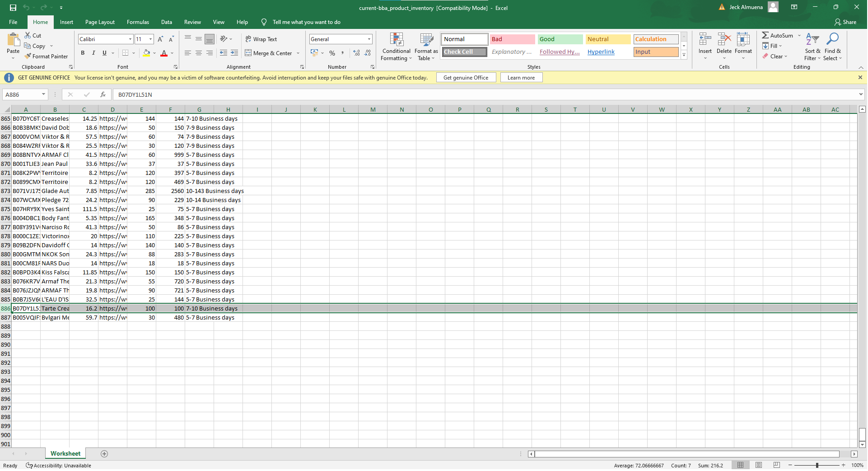Save the workbook with the disk icon

[13, 8]
